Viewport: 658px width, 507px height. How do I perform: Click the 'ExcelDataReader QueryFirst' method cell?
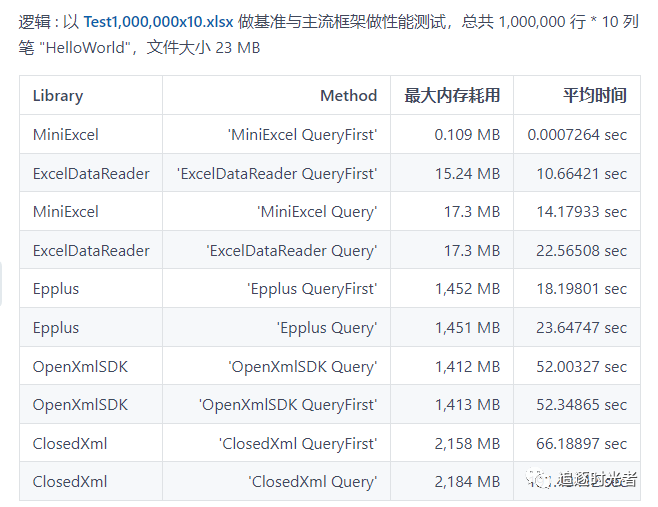pos(277,174)
